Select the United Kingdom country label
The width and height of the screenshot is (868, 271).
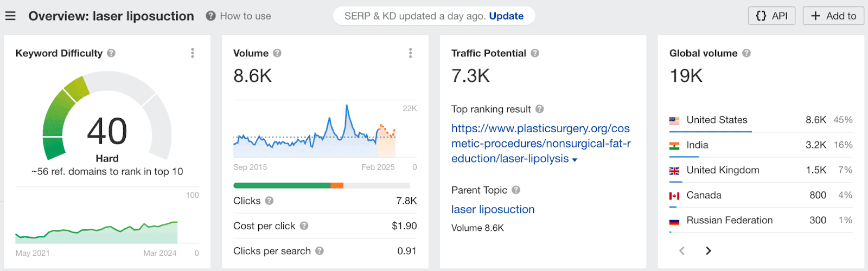(x=723, y=170)
